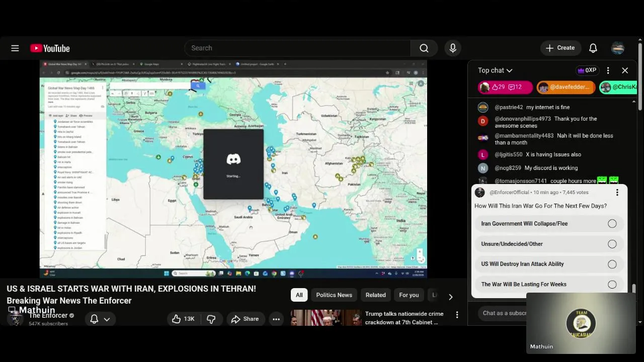Screen dimensions: 644x362
Task: Close the live chat panel
Action: pyautogui.click(x=625, y=70)
